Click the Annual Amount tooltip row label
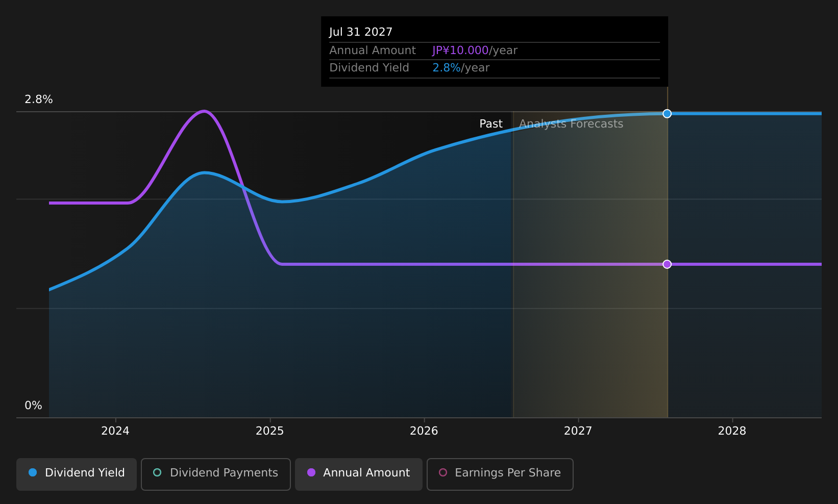The width and height of the screenshot is (838, 504). click(373, 51)
